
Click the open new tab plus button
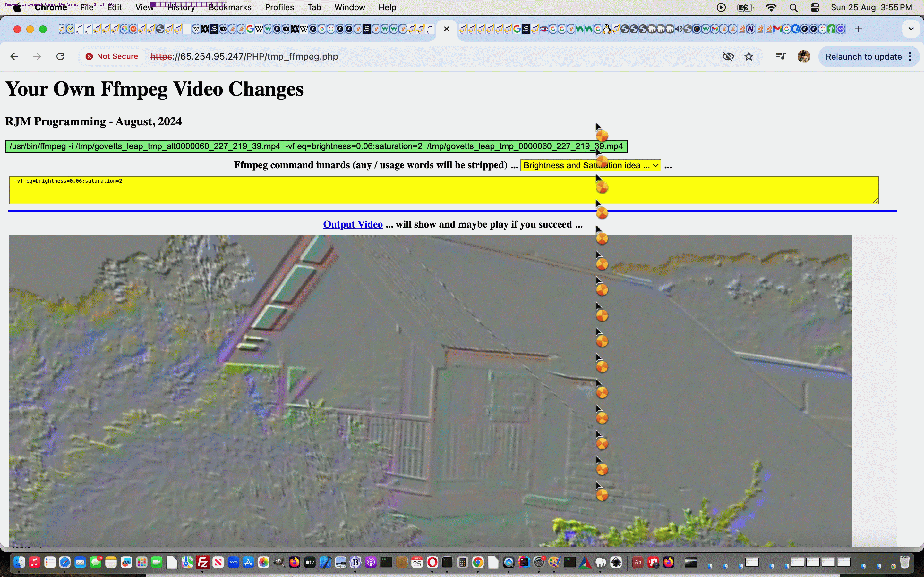pyautogui.click(x=859, y=29)
